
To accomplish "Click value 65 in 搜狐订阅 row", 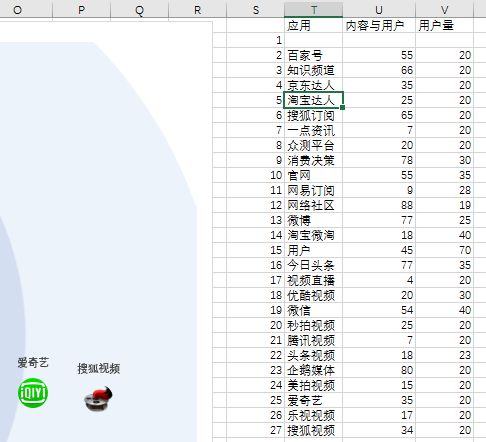I will point(407,115).
